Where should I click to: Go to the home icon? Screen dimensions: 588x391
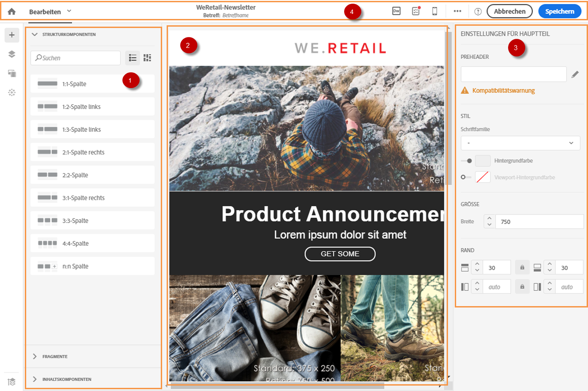point(12,12)
